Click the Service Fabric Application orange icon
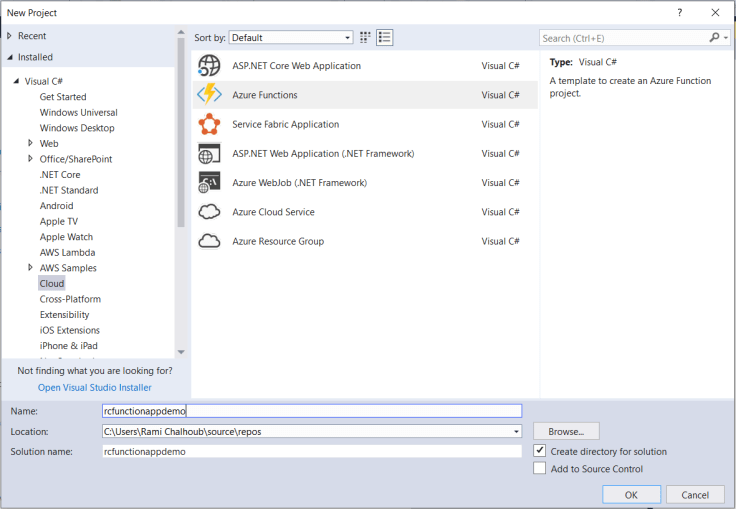The height and width of the screenshot is (509, 736). point(209,124)
